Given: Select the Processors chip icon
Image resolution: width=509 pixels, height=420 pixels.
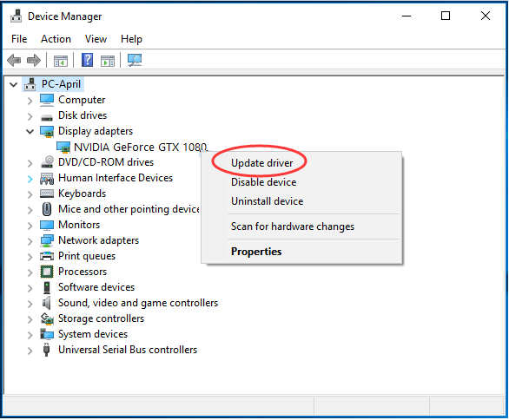Looking at the screenshot, I should point(47,272).
